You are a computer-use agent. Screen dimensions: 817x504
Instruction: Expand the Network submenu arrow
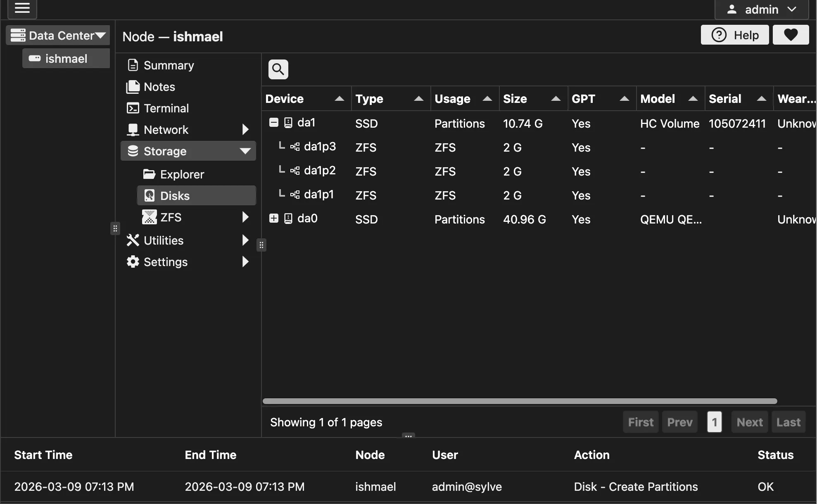pyautogui.click(x=245, y=130)
